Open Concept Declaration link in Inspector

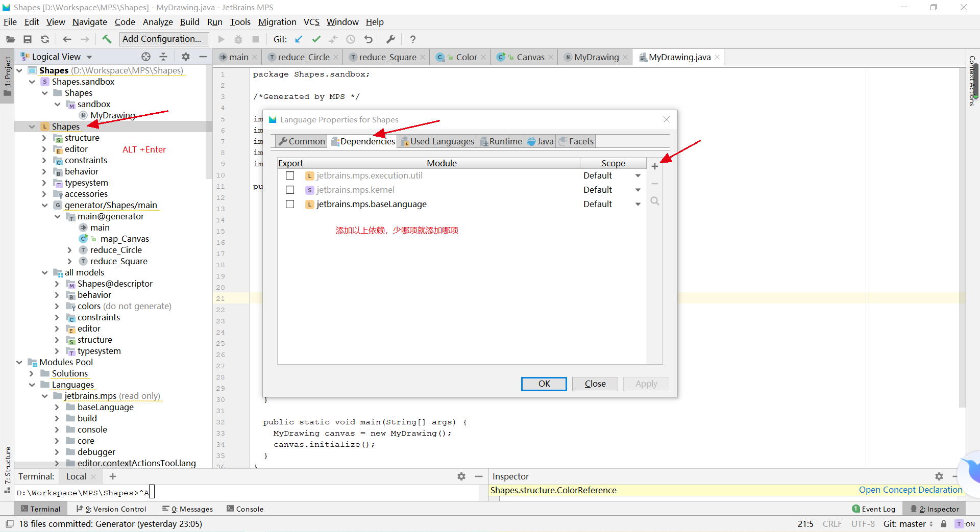(910, 490)
